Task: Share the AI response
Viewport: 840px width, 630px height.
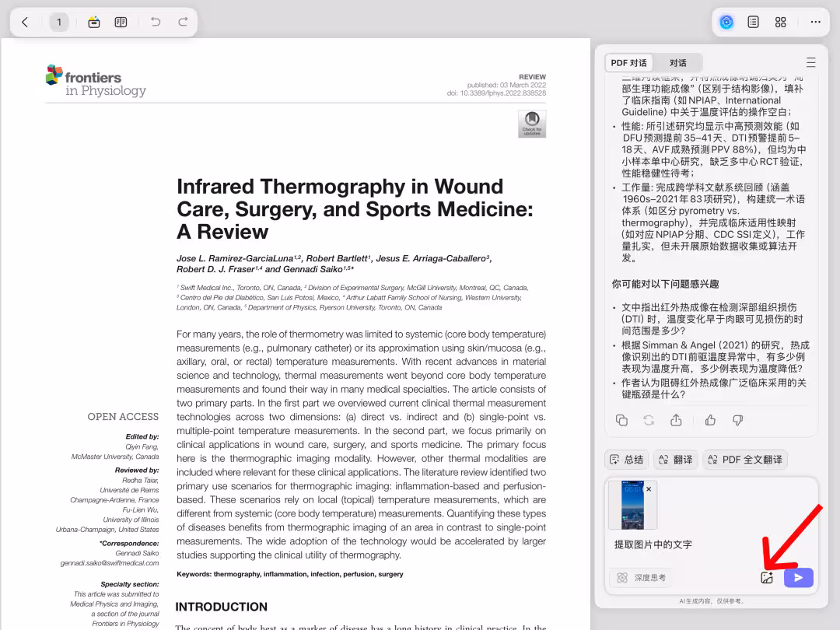Action: coord(676,421)
